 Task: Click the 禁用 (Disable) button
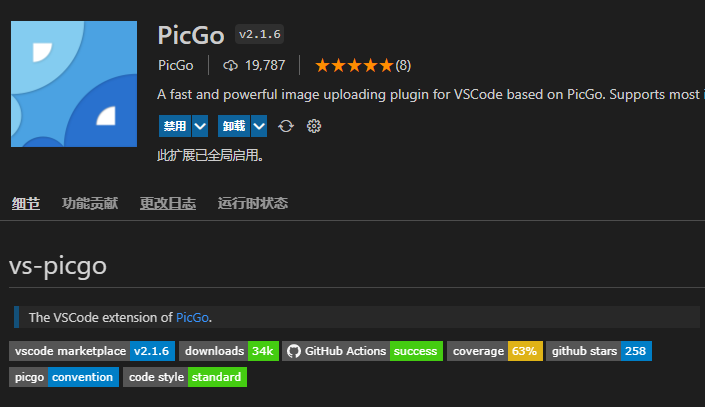pyautogui.click(x=175, y=126)
